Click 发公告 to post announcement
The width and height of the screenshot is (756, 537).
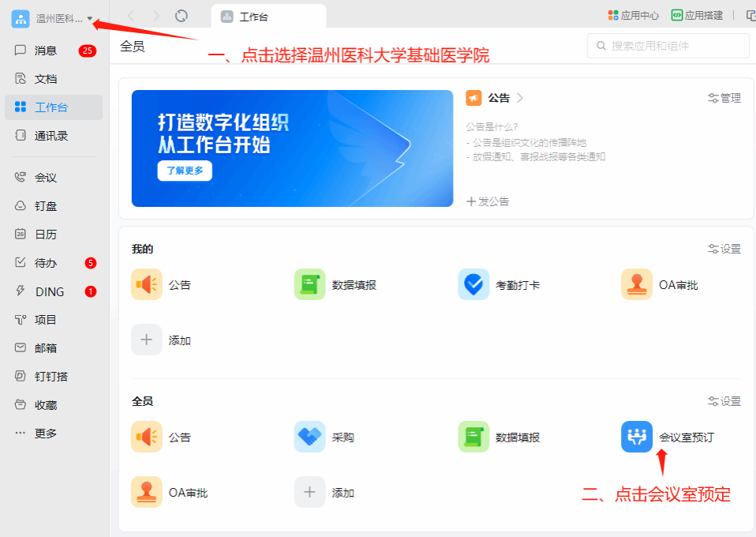point(488,201)
